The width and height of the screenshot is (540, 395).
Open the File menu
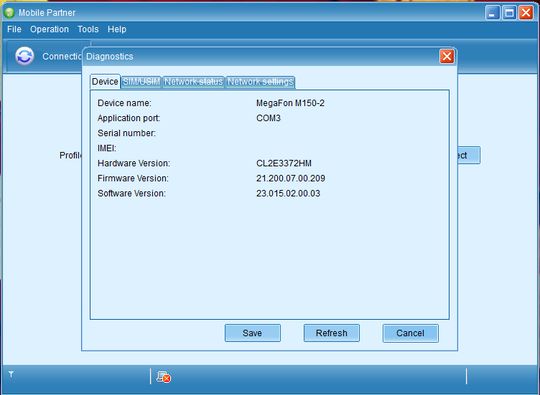tap(14, 29)
